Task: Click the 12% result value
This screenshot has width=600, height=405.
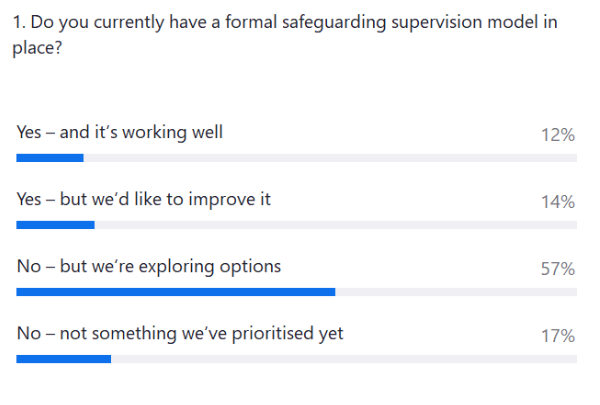Action: click(x=558, y=135)
